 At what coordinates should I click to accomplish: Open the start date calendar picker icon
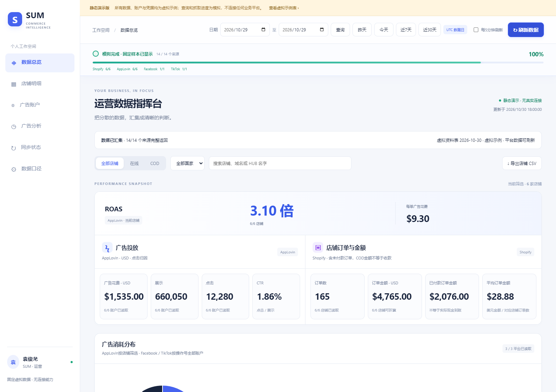click(263, 30)
